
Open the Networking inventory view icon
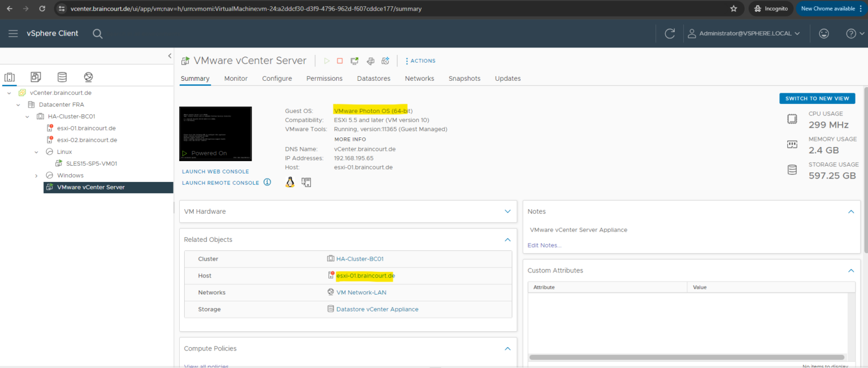point(87,76)
